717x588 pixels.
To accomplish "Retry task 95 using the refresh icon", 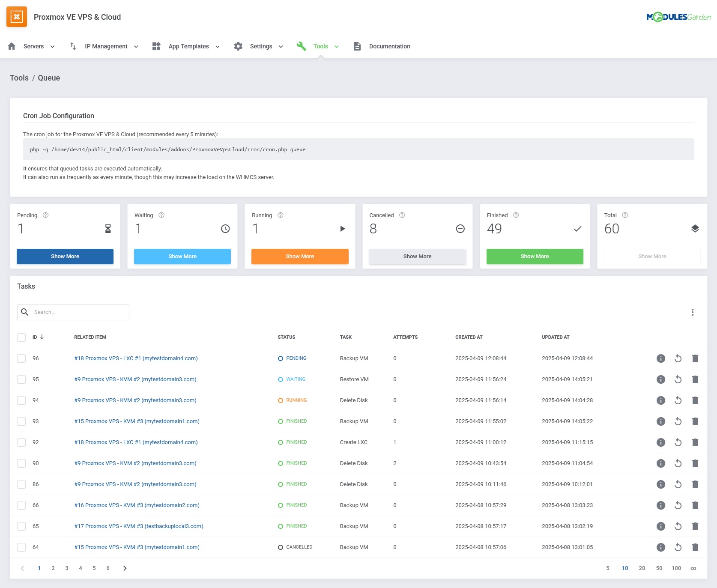I will coord(678,379).
